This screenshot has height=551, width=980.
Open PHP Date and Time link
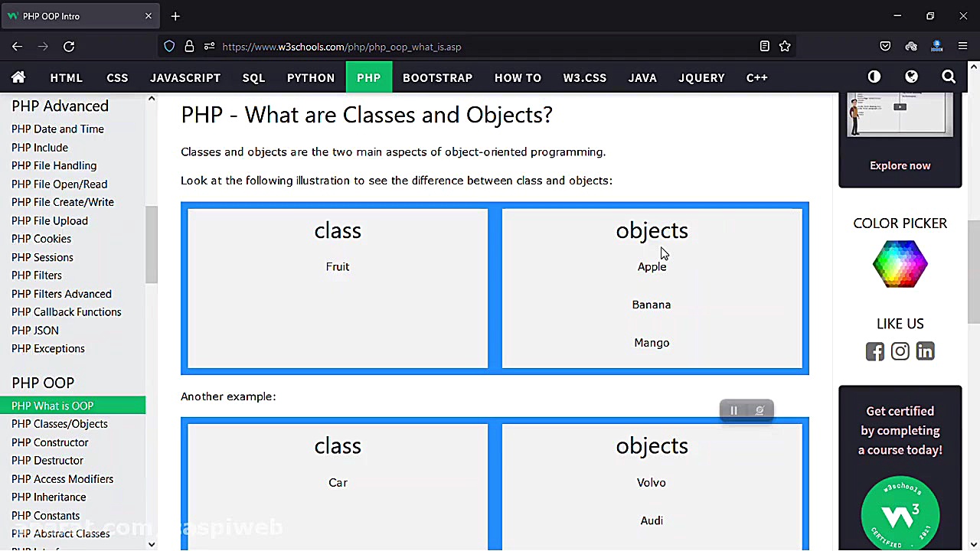point(57,129)
